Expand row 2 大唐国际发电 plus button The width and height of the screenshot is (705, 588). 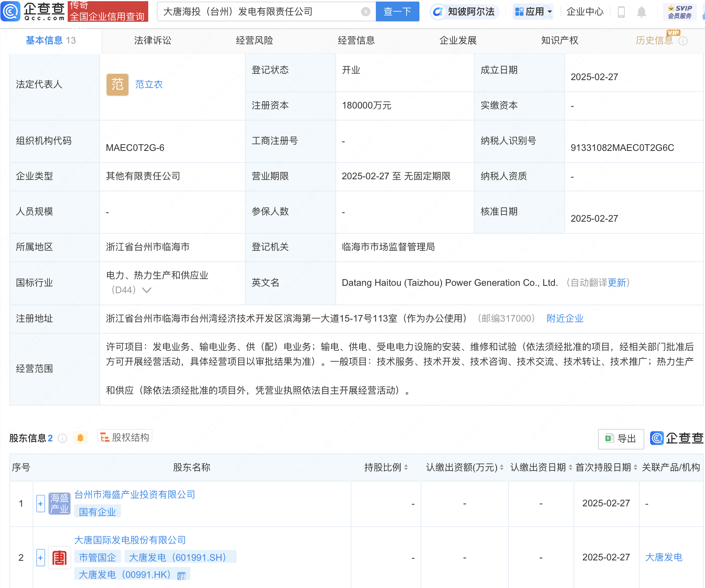tap(40, 558)
